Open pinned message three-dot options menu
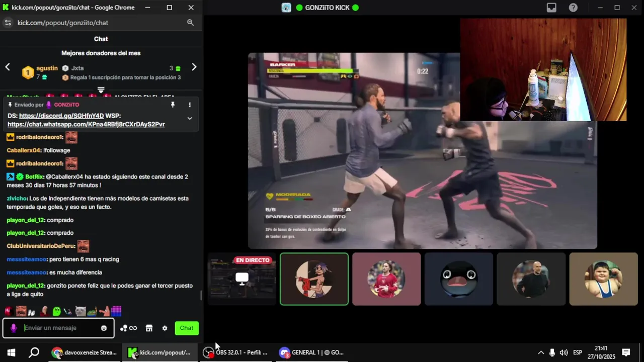 [190, 105]
